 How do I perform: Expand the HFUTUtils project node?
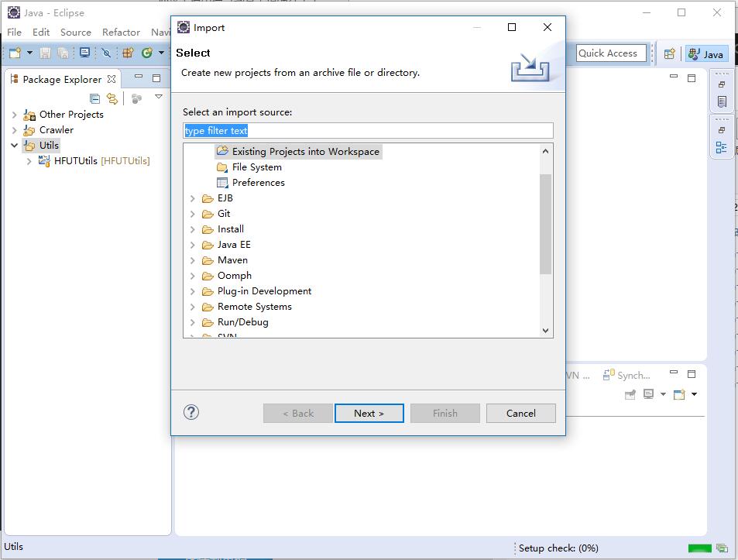point(29,161)
